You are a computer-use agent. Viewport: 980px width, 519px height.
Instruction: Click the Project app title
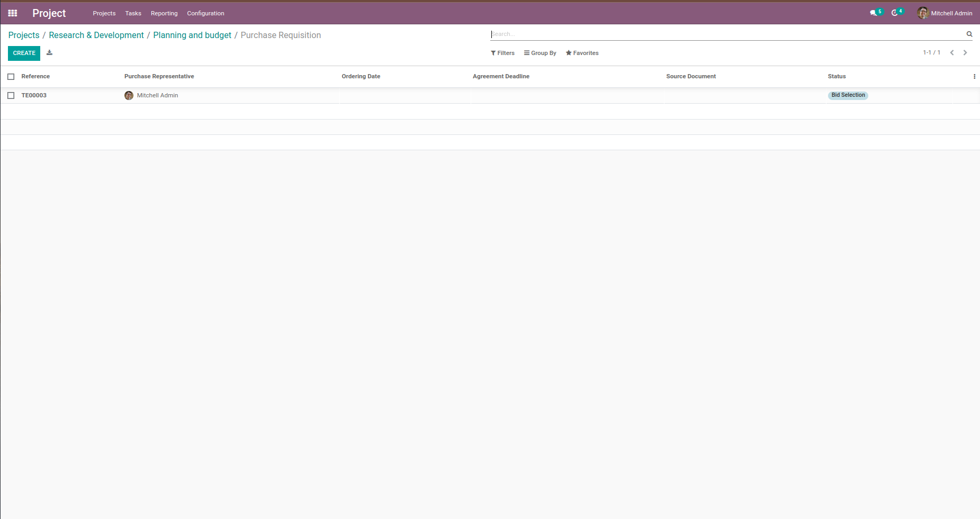pyautogui.click(x=49, y=13)
